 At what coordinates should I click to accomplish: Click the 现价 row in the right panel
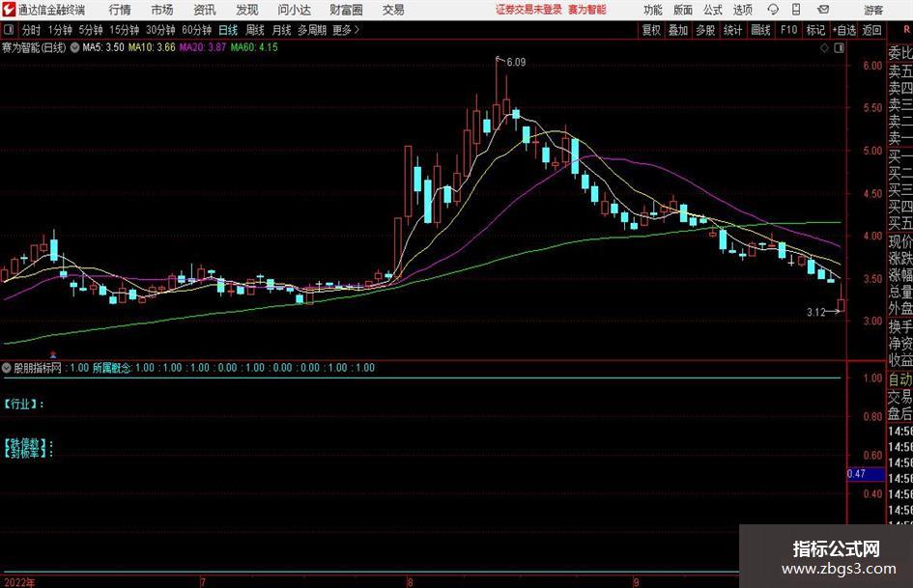pos(900,241)
